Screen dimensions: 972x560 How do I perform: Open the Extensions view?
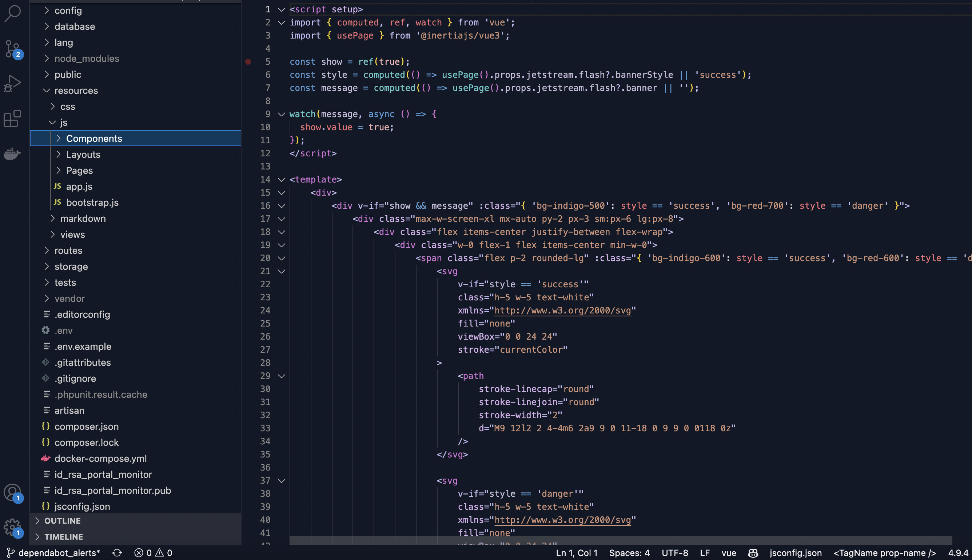coord(13,119)
